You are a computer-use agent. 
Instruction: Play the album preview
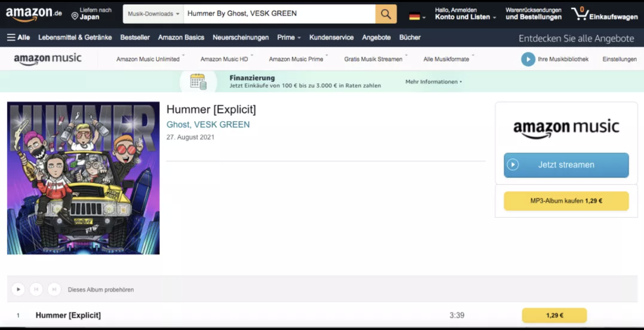(18, 289)
